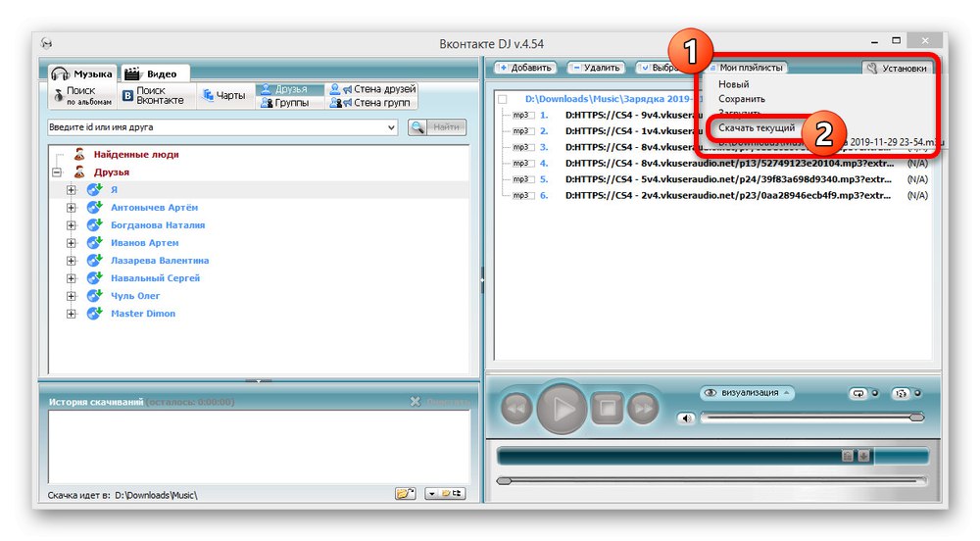Open Стена групп section

371,103
